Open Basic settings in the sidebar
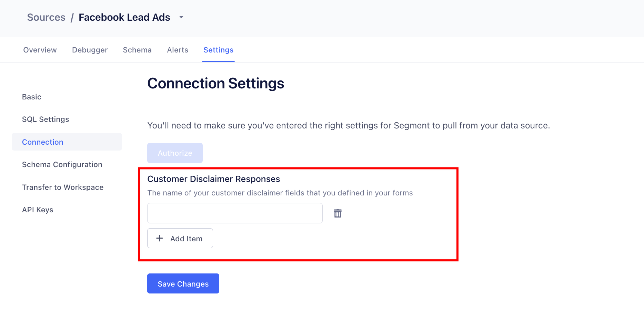This screenshot has height=328, width=644. (x=31, y=97)
